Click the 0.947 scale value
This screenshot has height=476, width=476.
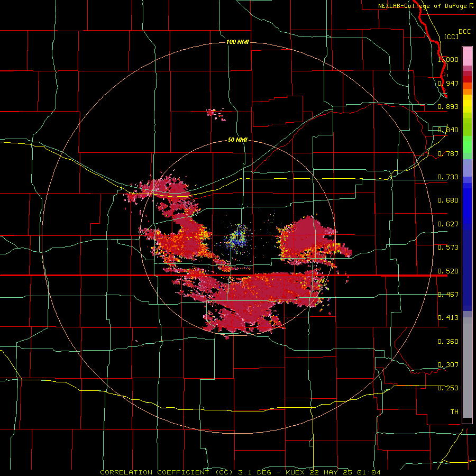click(x=448, y=83)
